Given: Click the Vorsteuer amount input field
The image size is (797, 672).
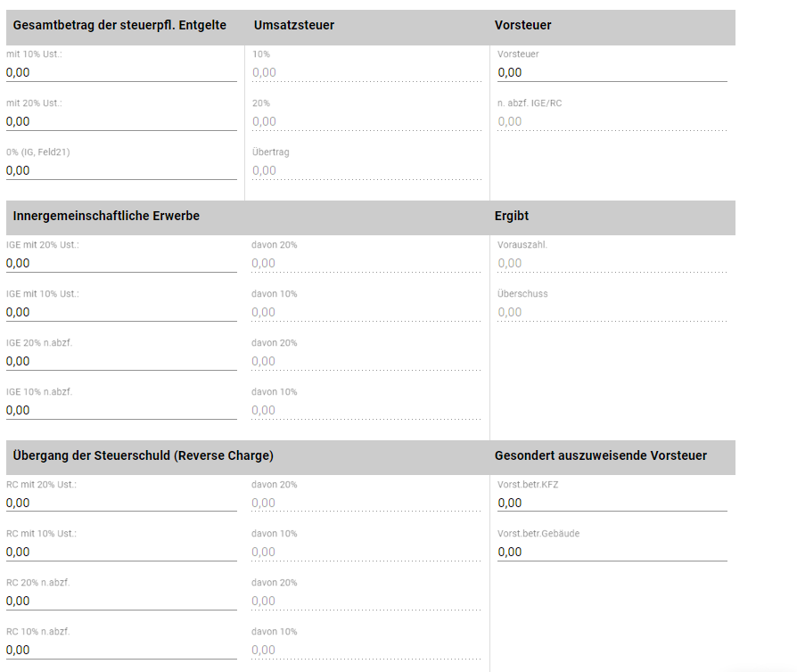Looking at the screenshot, I should 612,73.
